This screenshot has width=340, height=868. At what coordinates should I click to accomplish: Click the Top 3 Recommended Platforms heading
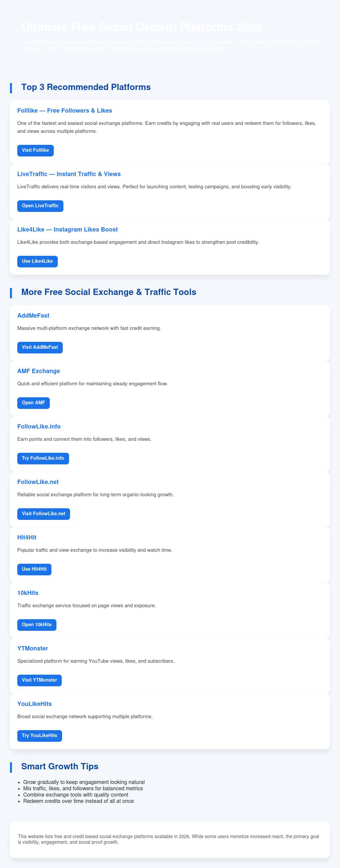coord(86,87)
